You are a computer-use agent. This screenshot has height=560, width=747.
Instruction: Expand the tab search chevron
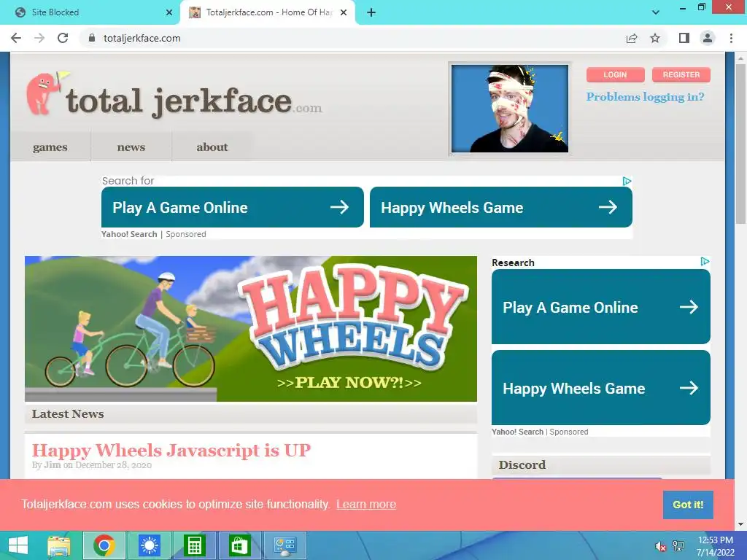656,12
